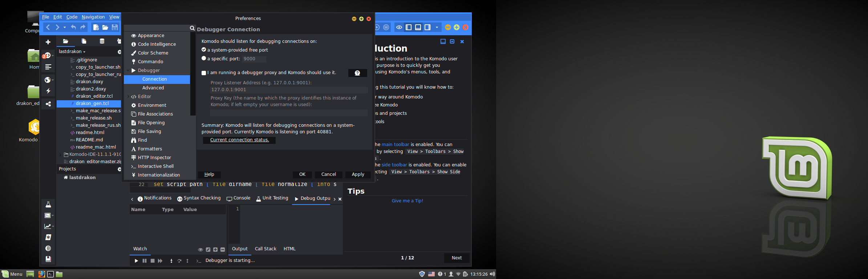Click the remove watch minus icon
This screenshot has height=279, width=868.
coord(223,250)
